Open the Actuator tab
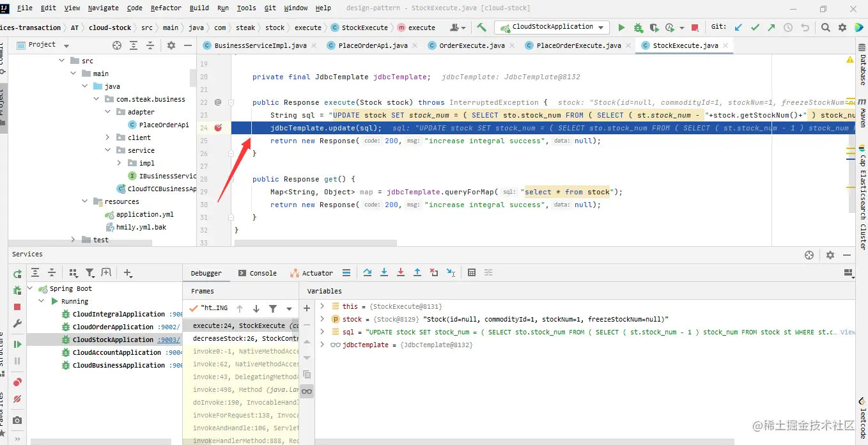 click(x=311, y=273)
